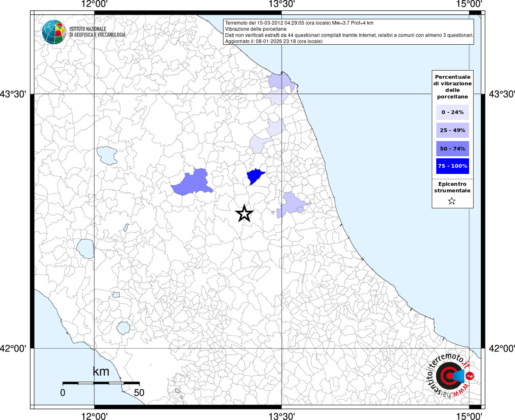Click the 25 - 49% legend swatch
Viewport: 515px width, 420px height.
[x=452, y=130]
